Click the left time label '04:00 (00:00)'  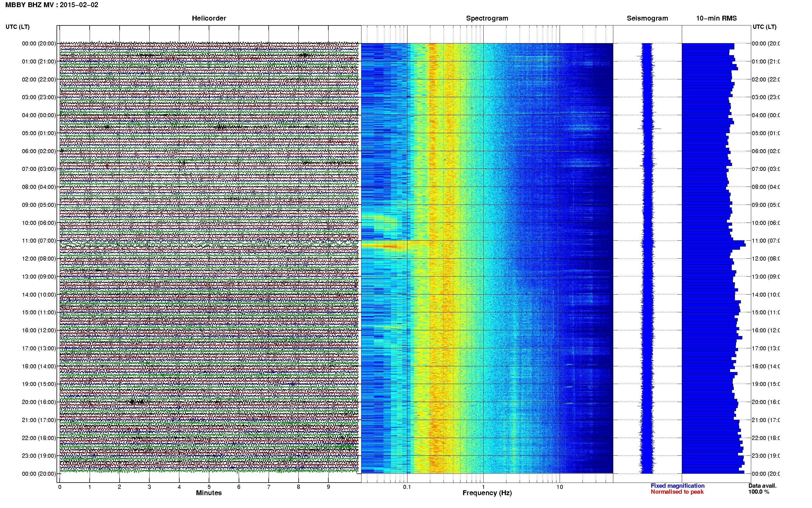click(x=39, y=115)
